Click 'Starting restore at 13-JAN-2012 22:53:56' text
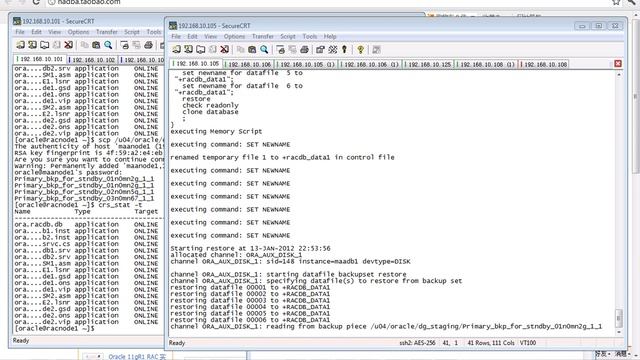 tap(250, 248)
